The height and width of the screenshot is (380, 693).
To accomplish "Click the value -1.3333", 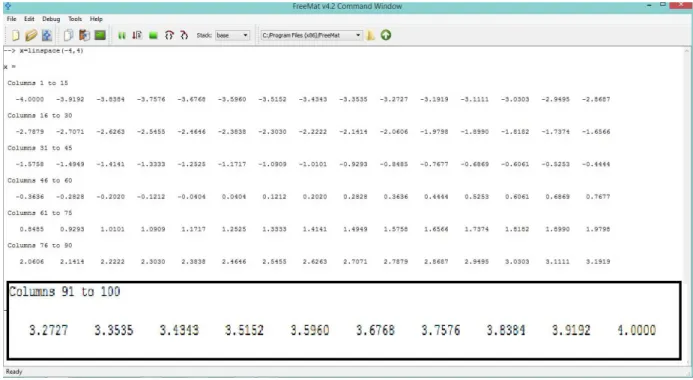I will [151, 164].
